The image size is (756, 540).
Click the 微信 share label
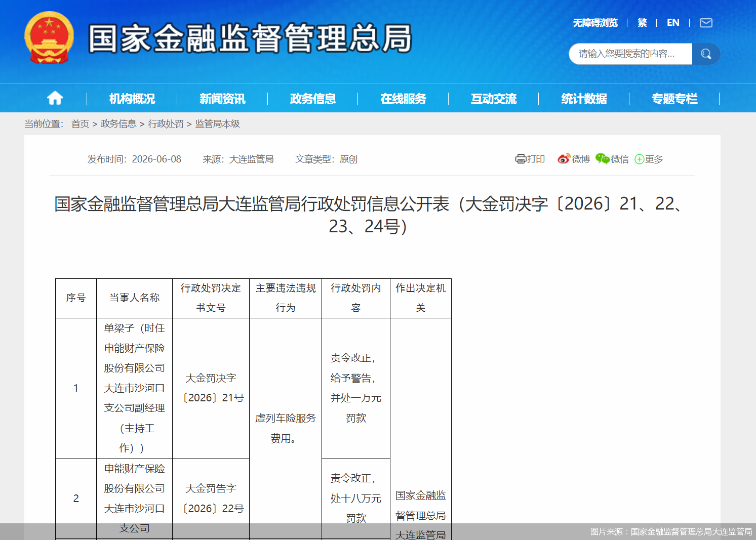(x=620, y=159)
